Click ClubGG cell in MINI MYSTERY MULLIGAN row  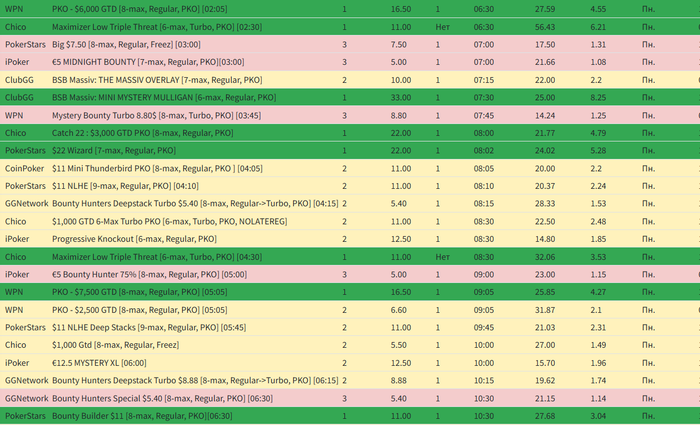point(19,97)
